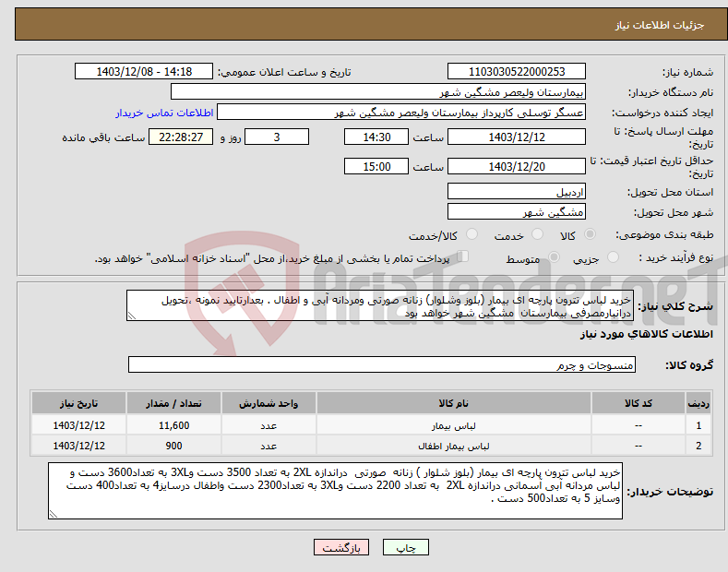
Task: Click the goods group field منسوجات و چرم
Action: pos(382,365)
